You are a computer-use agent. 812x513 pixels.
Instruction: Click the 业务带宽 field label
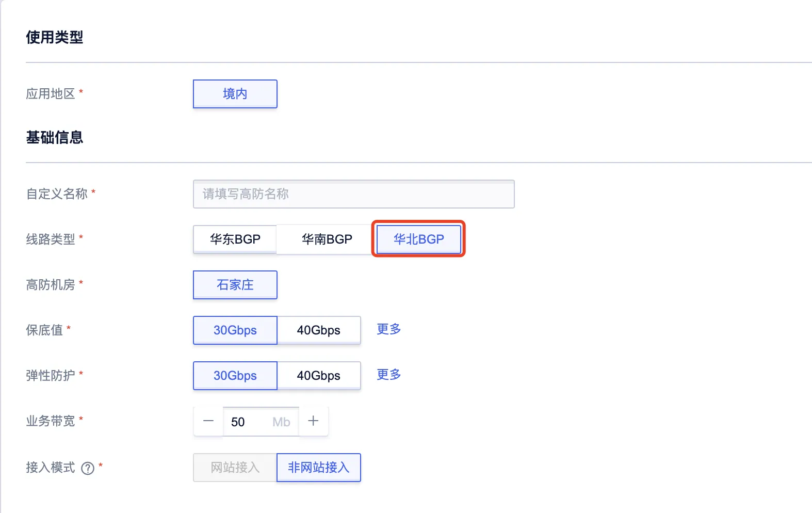click(51, 421)
